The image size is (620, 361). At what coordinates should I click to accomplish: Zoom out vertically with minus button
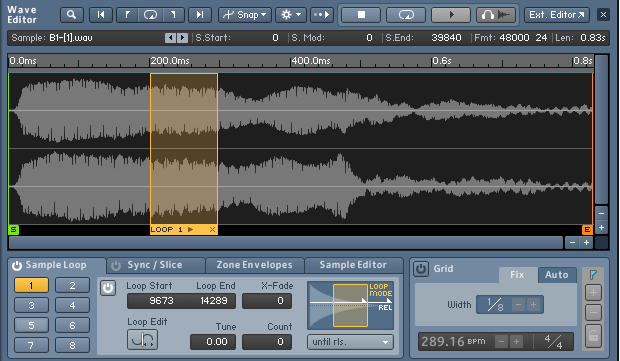[601, 214]
